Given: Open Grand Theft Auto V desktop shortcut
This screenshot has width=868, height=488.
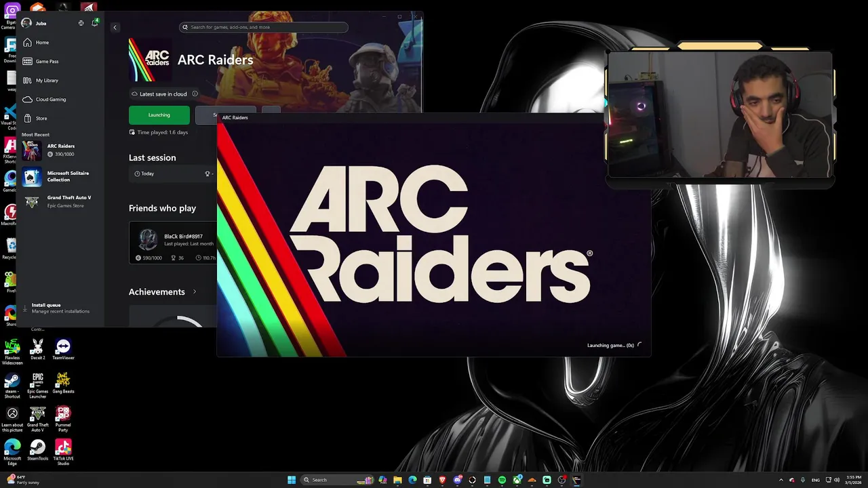Looking at the screenshot, I should [x=37, y=419].
